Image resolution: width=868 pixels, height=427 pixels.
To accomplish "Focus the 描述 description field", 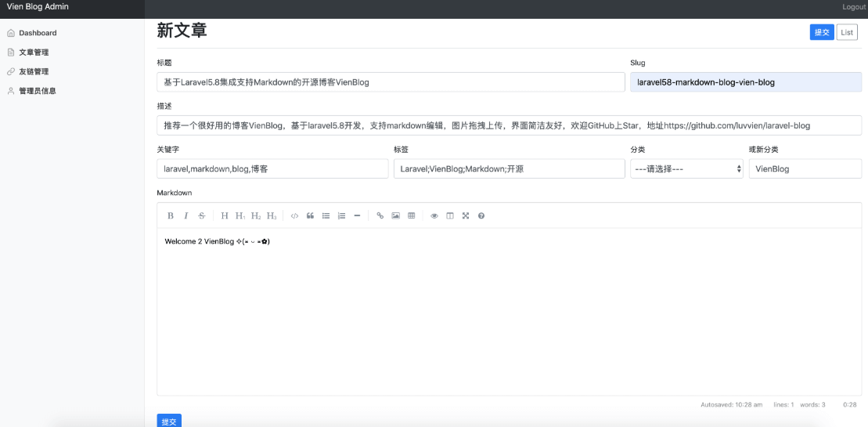I will 510,125.
